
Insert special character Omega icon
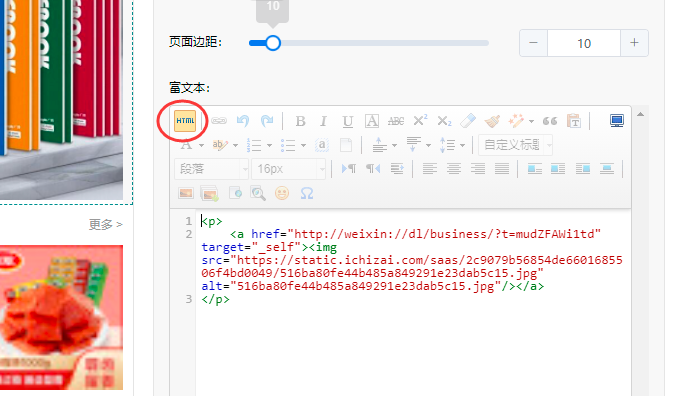point(307,193)
